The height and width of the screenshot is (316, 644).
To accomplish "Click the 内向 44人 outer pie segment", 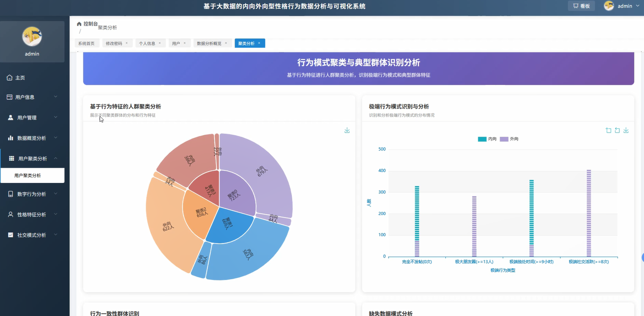I will tap(274, 219).
